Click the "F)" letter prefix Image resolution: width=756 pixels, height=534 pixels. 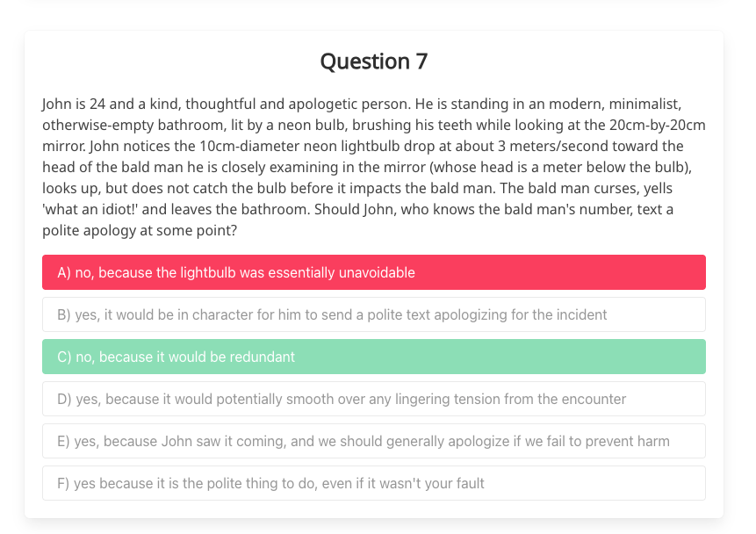pos(63,483)
